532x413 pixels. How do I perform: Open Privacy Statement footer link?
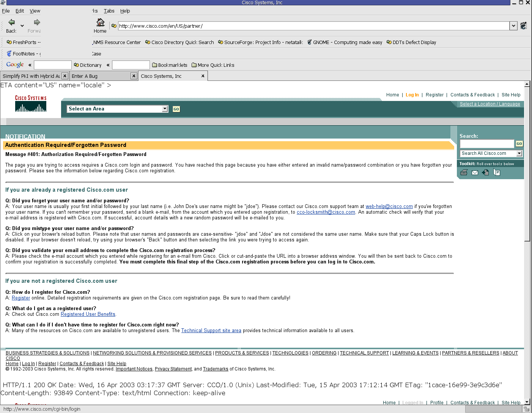point(173,369)
